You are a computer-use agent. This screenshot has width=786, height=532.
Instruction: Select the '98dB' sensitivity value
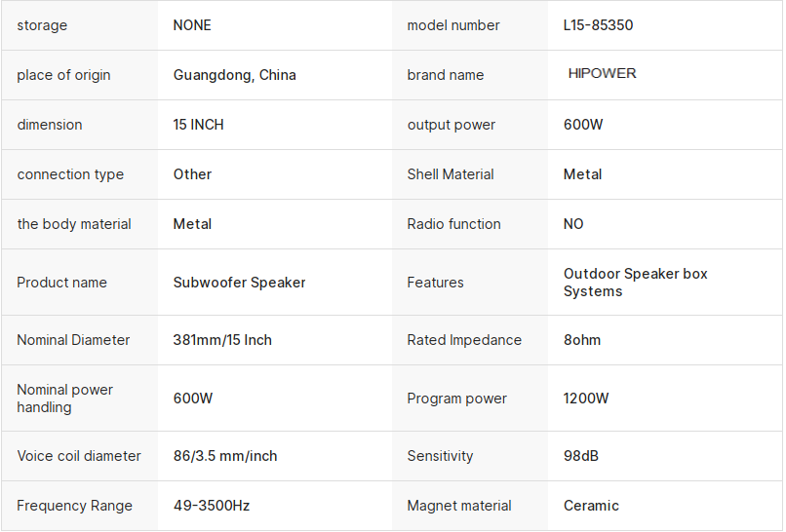coord(581,456)
